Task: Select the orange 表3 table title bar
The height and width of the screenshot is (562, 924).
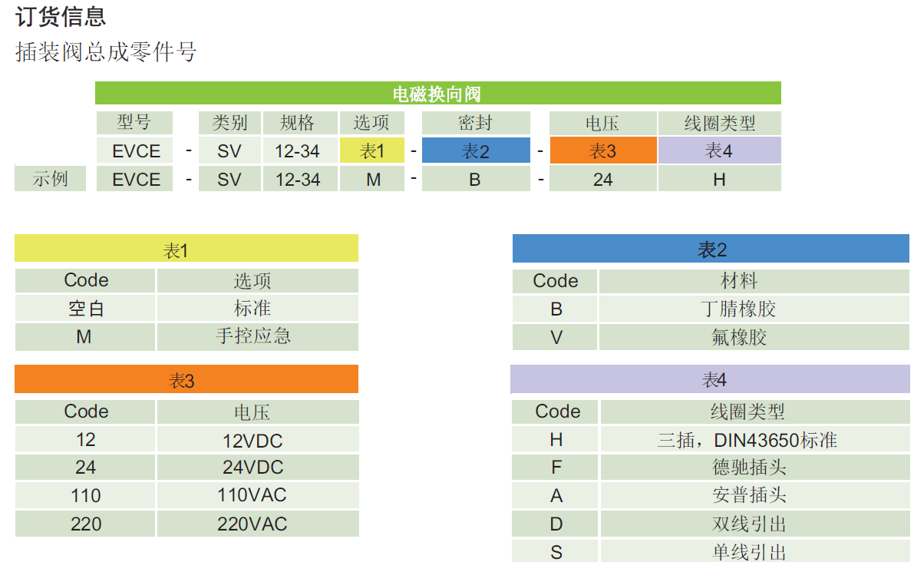Action: point(186,381)
